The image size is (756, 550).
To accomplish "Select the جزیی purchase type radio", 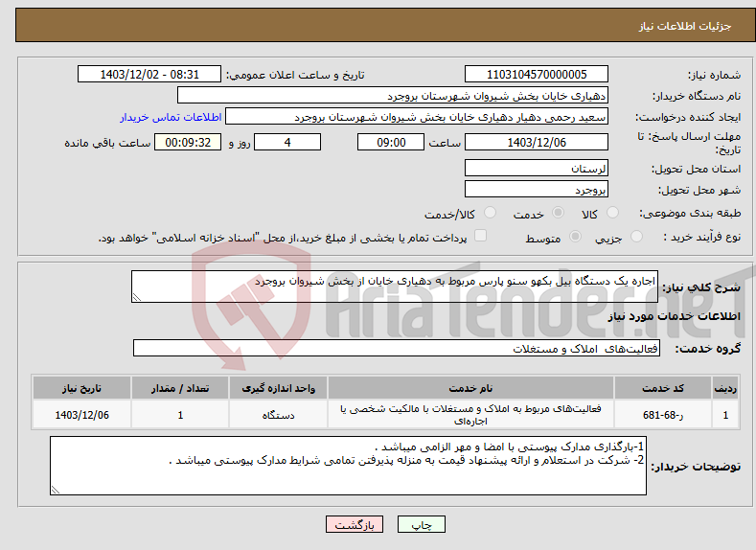I will click(636, 237).
